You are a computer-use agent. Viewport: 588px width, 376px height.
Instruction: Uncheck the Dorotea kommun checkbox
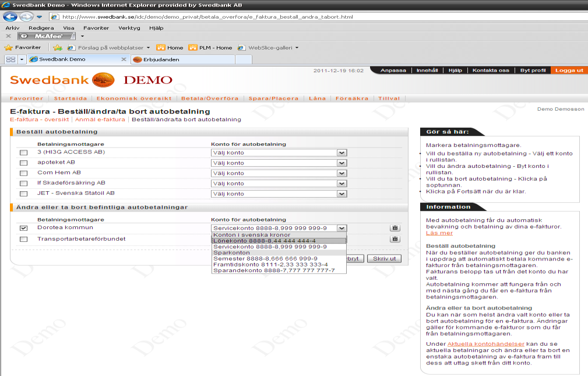point(24,228)
